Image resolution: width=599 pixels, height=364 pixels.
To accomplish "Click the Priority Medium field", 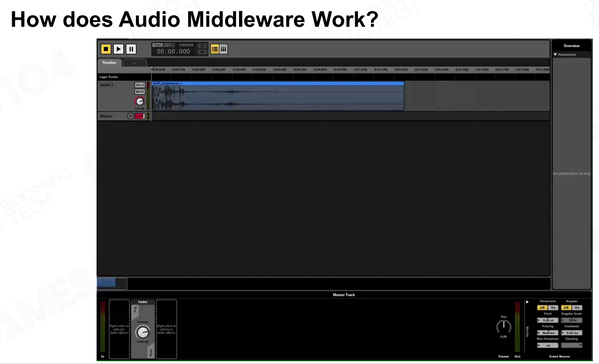I will click(548, 333).
